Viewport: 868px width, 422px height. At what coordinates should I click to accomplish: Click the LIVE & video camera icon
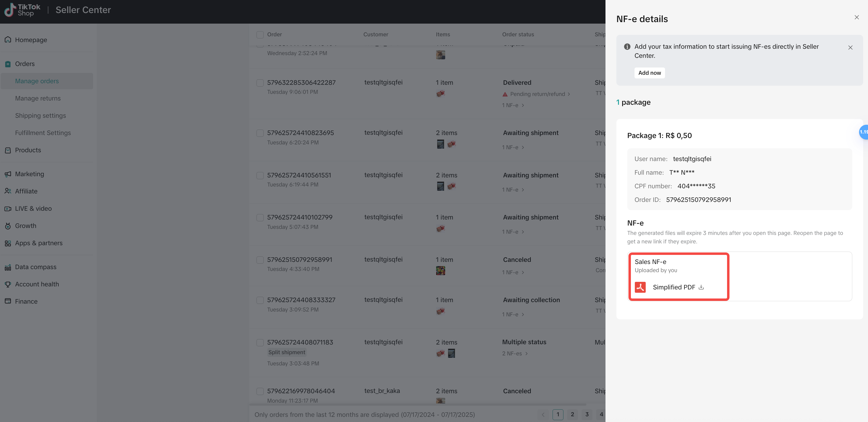point(8,209)
